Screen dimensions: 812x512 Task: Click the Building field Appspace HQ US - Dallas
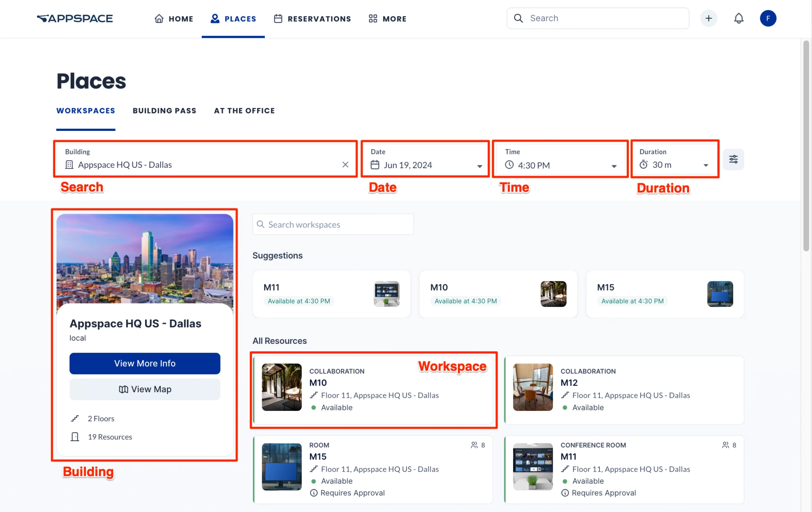(205, 159)
